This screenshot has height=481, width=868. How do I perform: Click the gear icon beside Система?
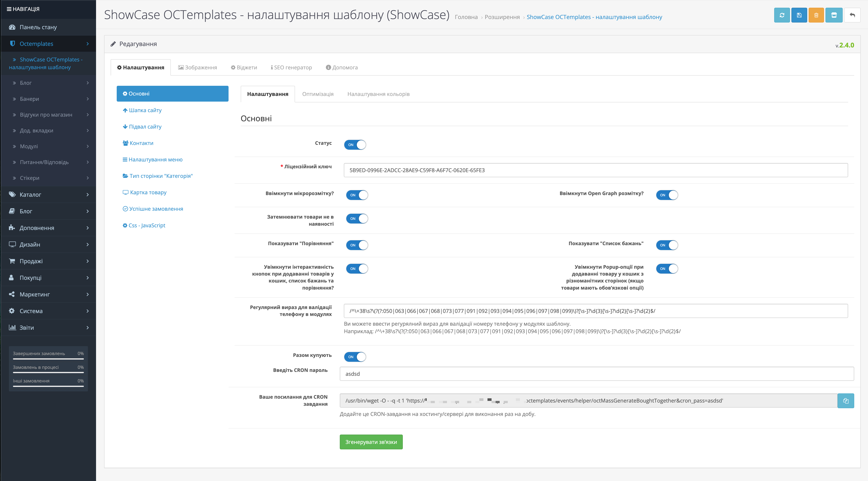point(12,311)
